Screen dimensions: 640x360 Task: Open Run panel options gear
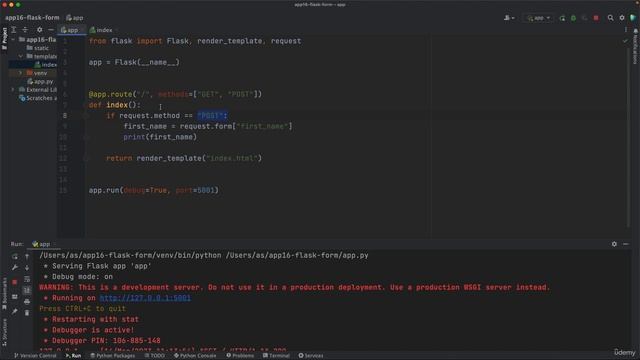[x=614, y=244]
